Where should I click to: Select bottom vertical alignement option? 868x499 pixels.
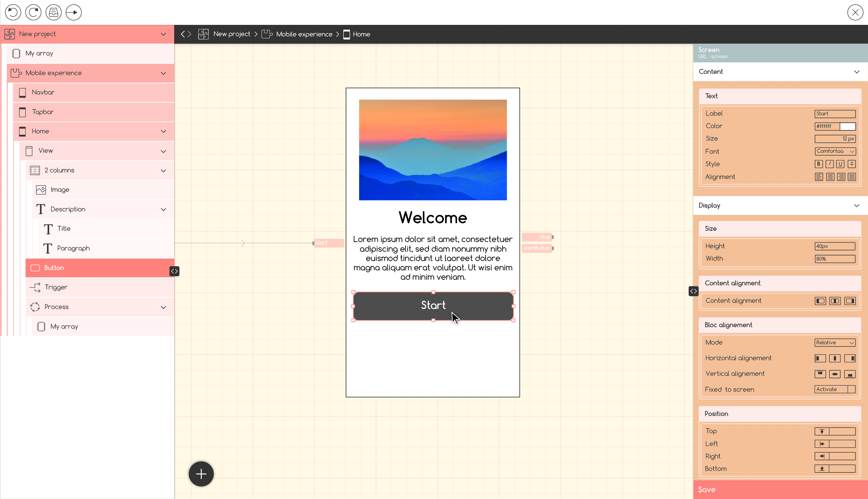pos(850,374)
